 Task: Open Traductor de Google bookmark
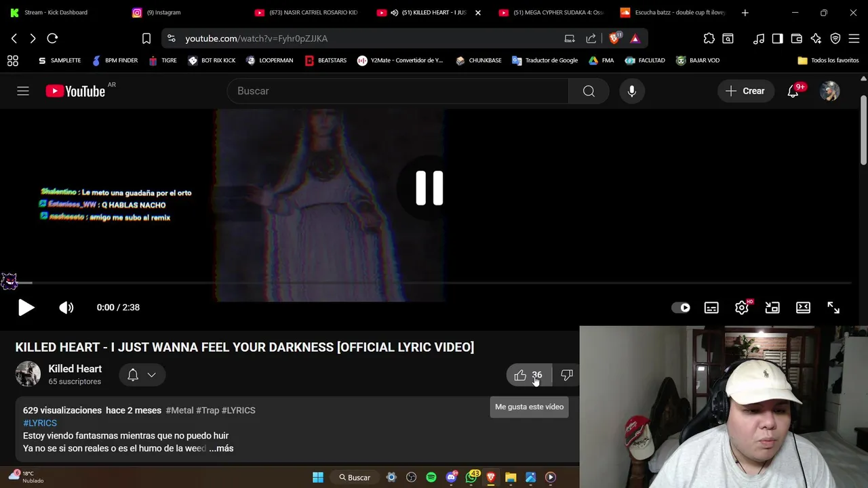(545, 60)
